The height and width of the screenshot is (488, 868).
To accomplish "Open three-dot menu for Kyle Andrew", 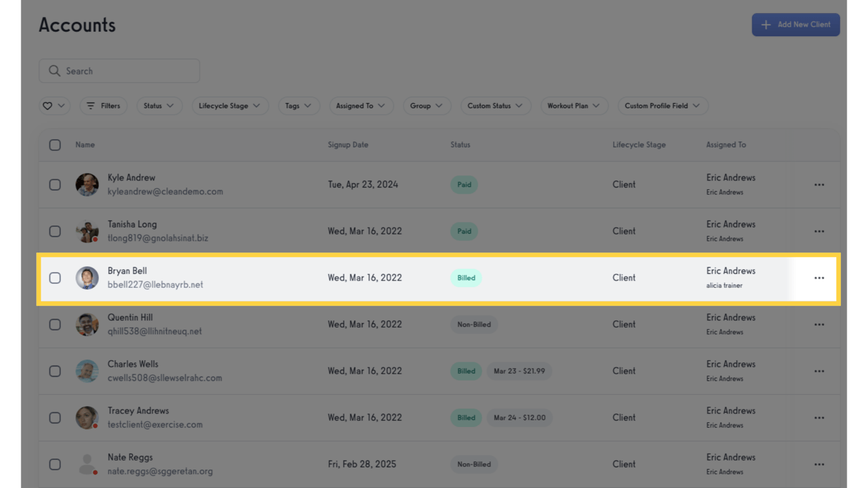I will (819, 185).
